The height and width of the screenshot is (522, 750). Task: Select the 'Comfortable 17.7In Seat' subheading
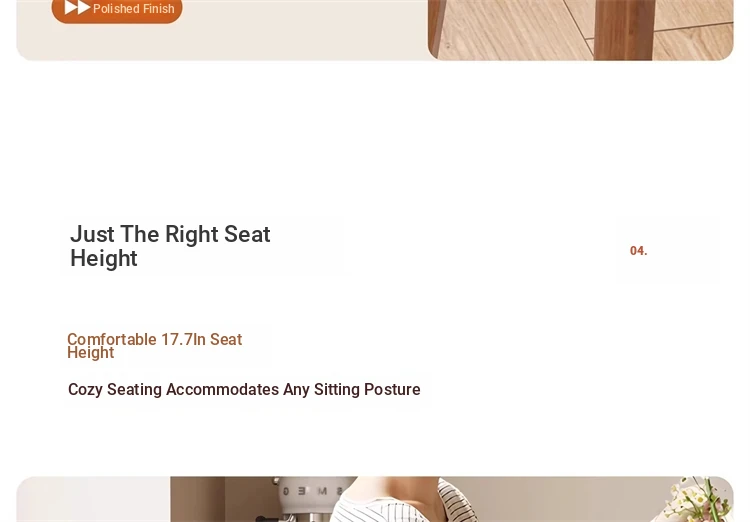154,339
